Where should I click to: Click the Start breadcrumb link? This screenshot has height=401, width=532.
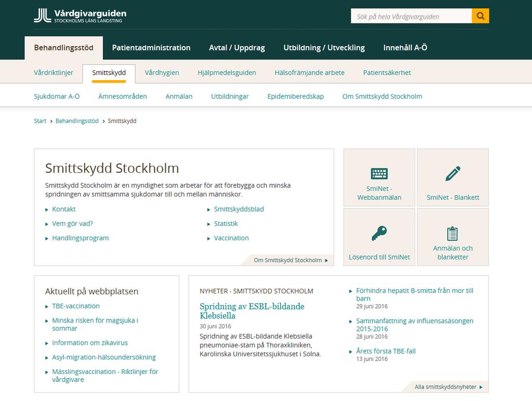pyautogui.click(x=40, y=121)
